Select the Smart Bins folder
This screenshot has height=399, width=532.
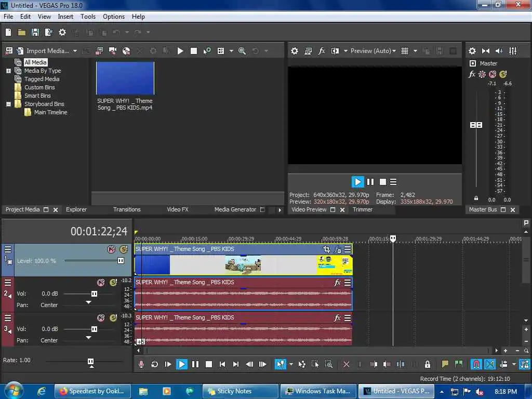click(37, 96)
